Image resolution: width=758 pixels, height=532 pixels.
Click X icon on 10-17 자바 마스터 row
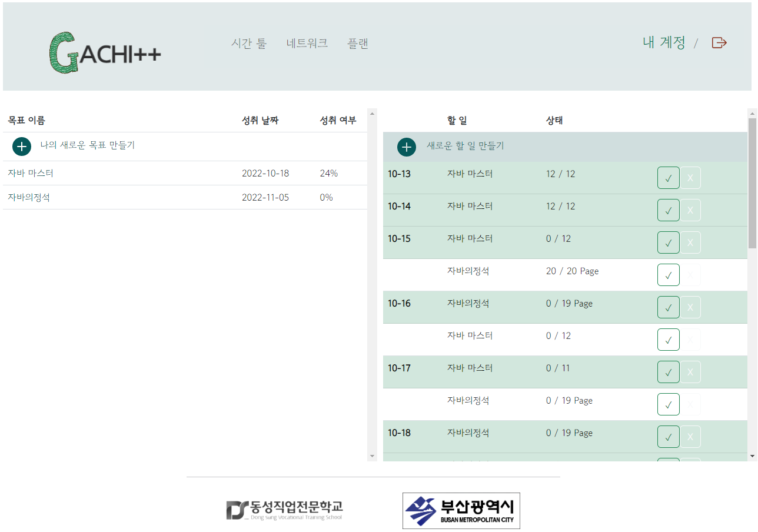pos(690,372)
